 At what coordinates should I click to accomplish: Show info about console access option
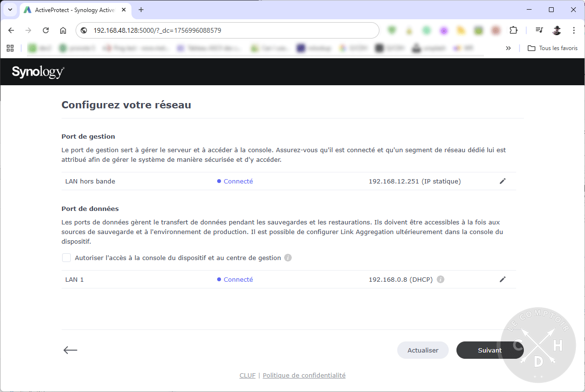click(287, 258)
